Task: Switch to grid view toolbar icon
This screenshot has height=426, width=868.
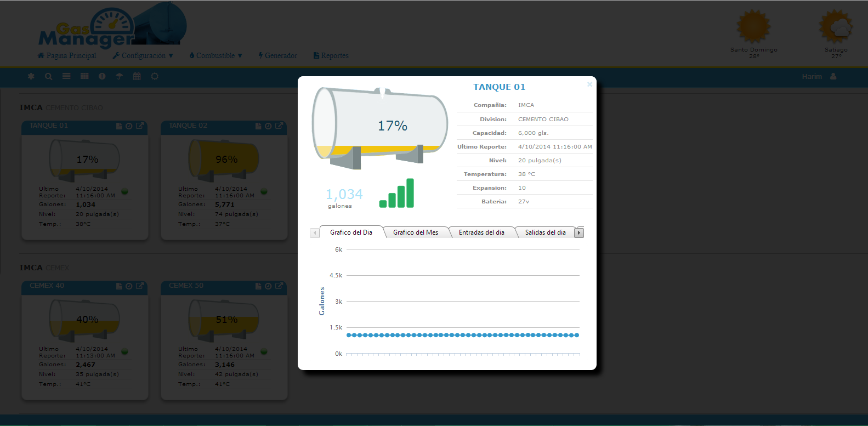Action: 84,76
